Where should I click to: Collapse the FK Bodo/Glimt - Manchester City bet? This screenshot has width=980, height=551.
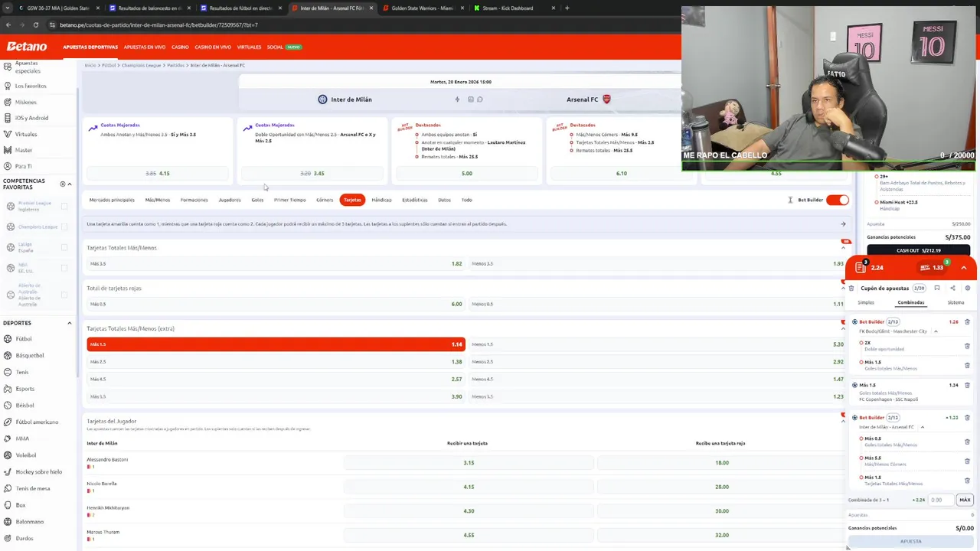point(936,331)
